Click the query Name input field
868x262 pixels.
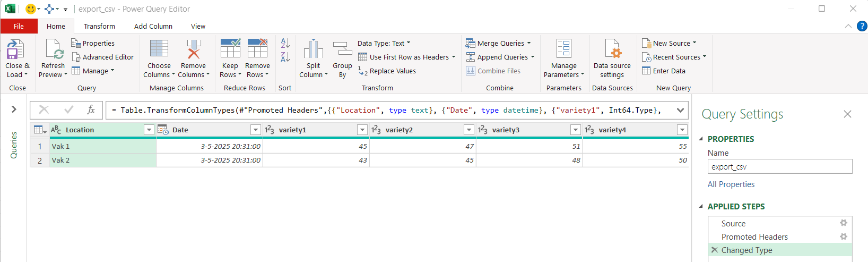click(780, 166)
